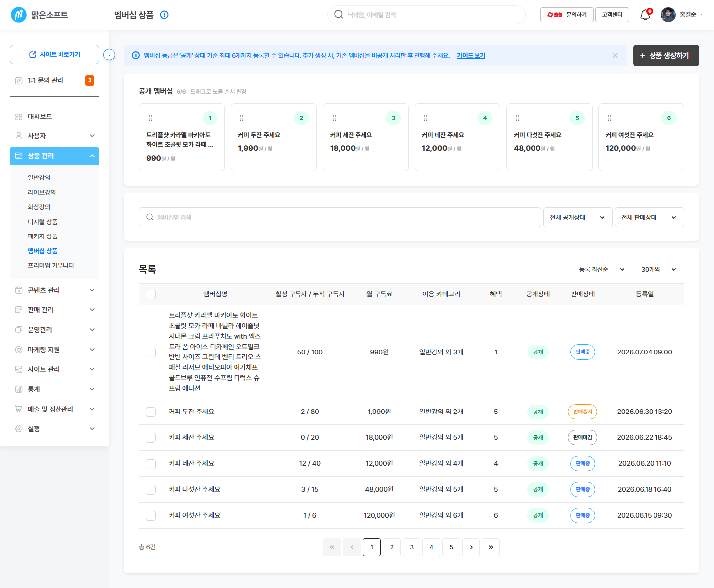Select the 커피 여섯잔 주세요 row checkbox
714x588 pixels.
point(151,516)
